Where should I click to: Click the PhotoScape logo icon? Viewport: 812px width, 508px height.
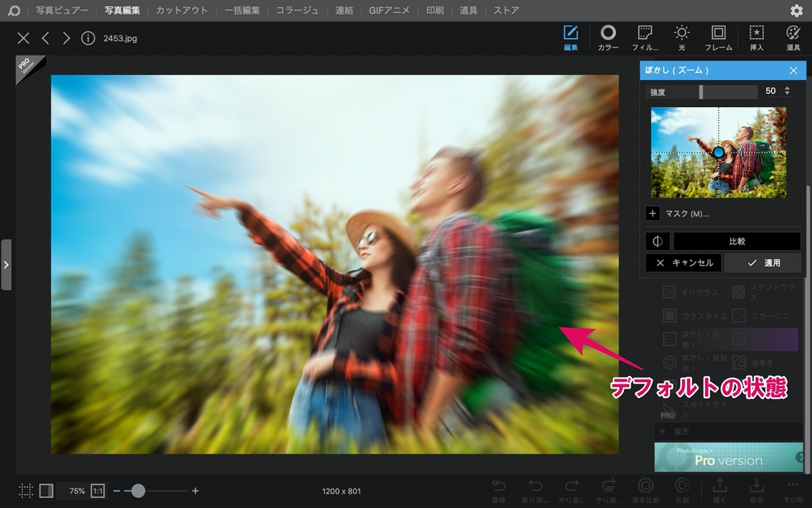coord(14,11)
